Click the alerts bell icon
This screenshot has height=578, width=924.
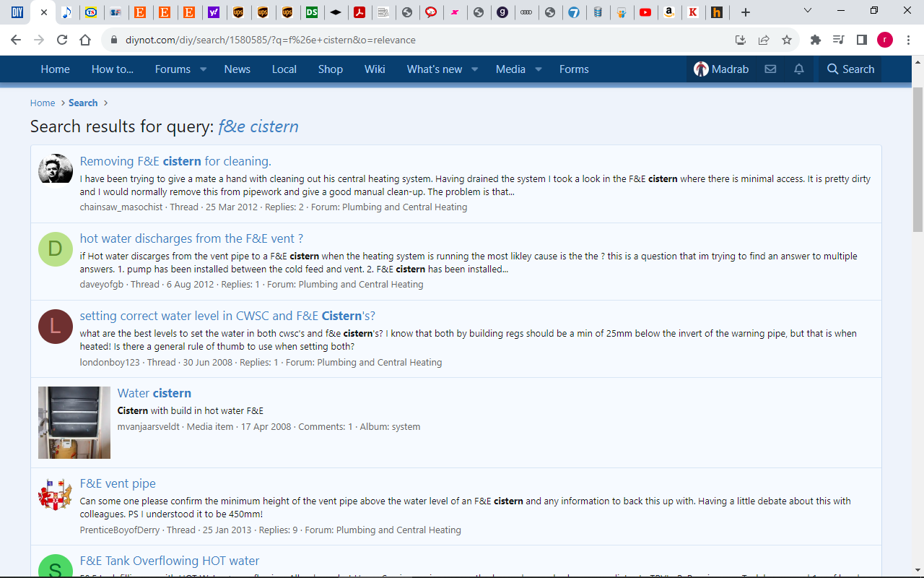coord(799,69)
